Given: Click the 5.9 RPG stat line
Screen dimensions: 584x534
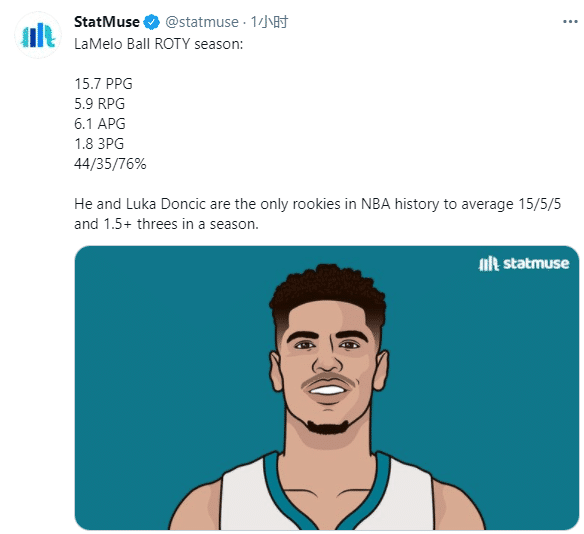Looking at the screenshot, I should [x=99, y=104].
